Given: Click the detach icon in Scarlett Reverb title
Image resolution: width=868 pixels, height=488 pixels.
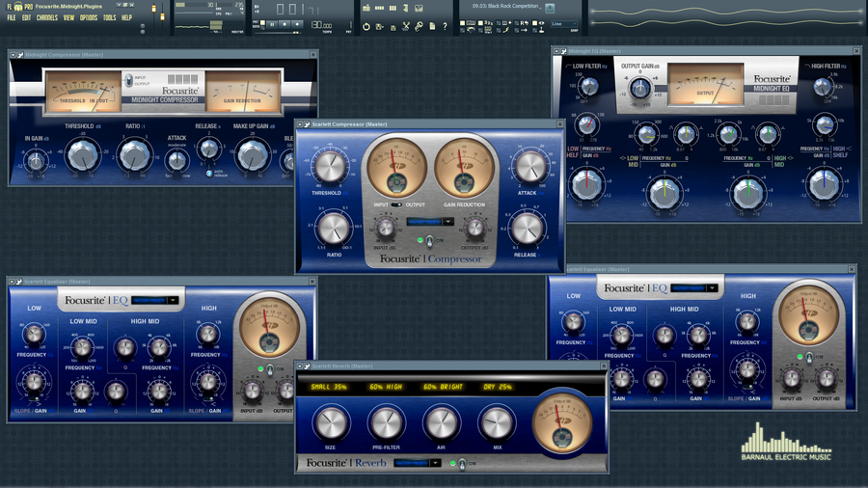Looking at the screenshot, I should point(307,366).
